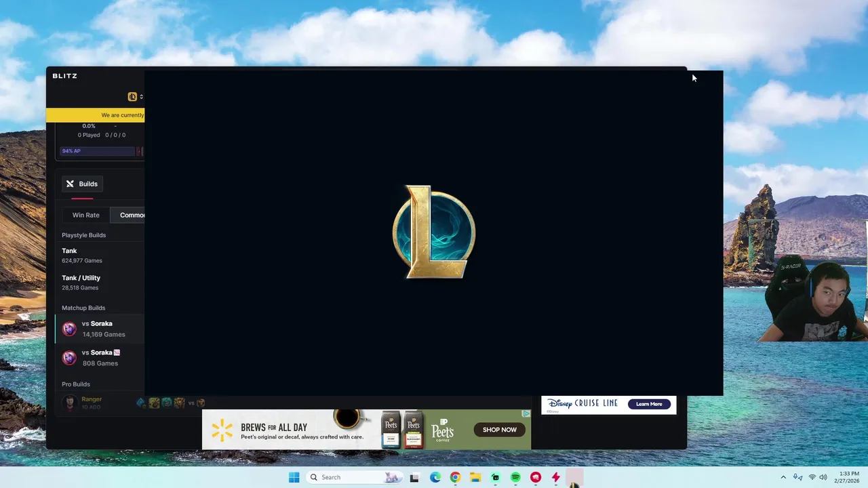Click Soraka portrait in 808 Games row
868x488 pixels.
(x=69, y=358)
